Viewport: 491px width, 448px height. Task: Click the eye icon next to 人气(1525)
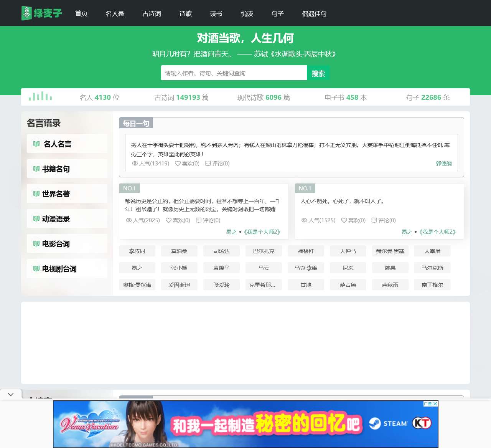304,220
